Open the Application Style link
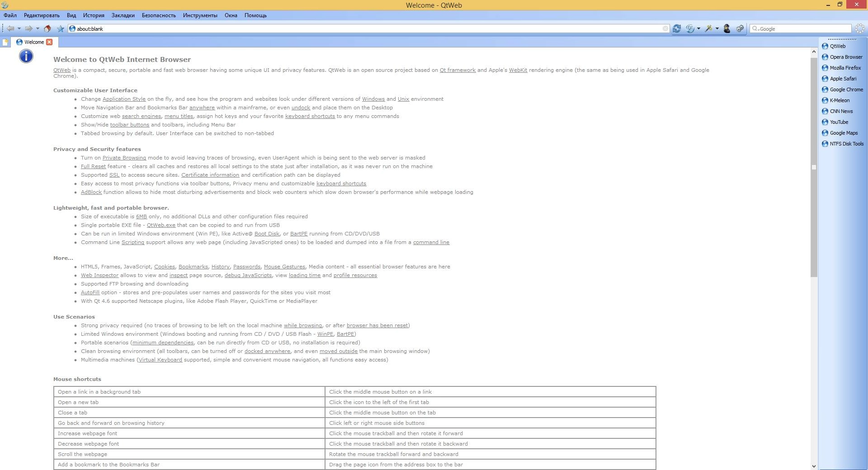The image size is (868, 470). coord(124,99)
